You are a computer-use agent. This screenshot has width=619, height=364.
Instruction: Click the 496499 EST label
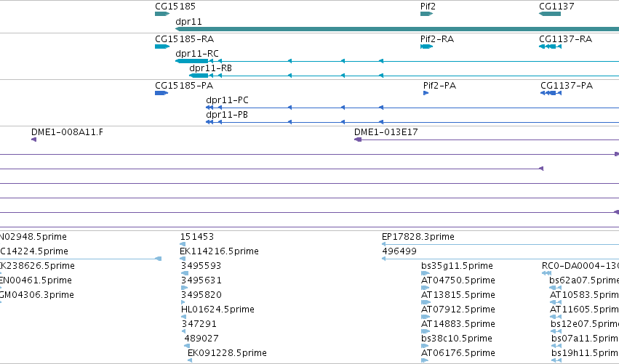pos(399,251)
